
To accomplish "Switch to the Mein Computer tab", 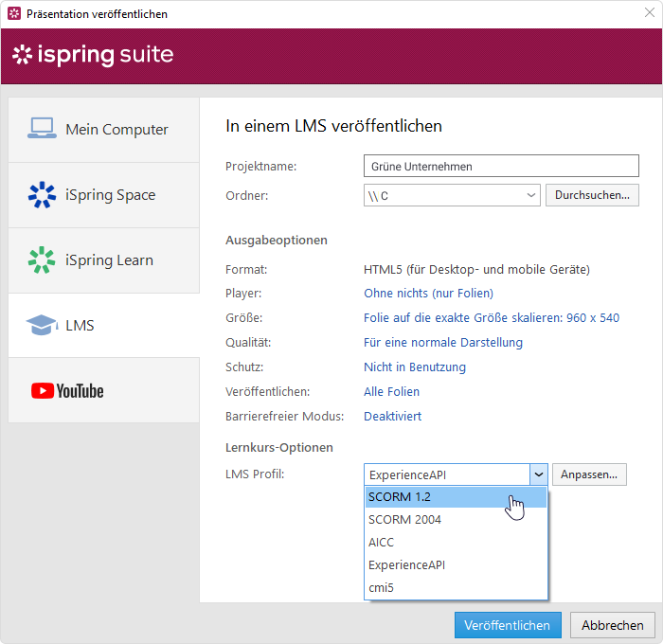I will [103, 130].
